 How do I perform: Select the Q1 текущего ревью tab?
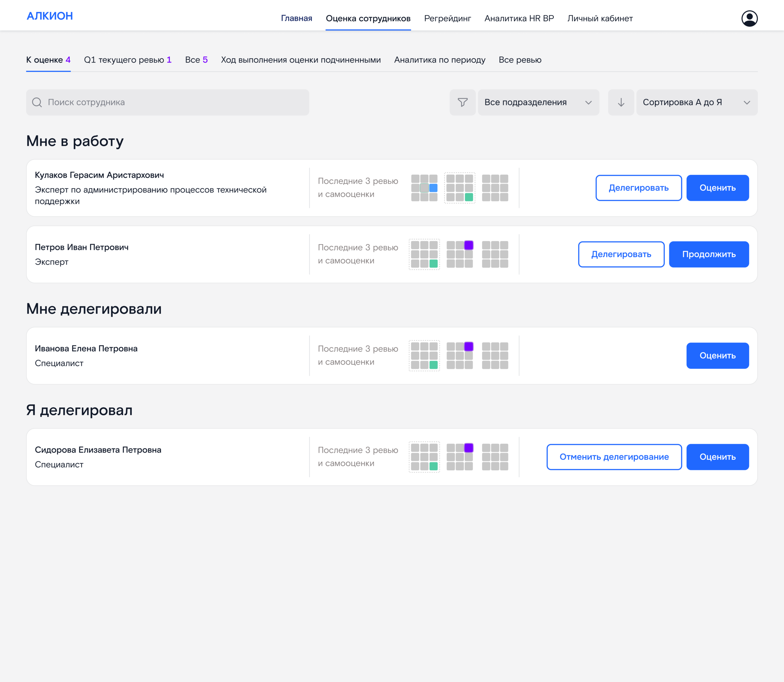point(127,60)
